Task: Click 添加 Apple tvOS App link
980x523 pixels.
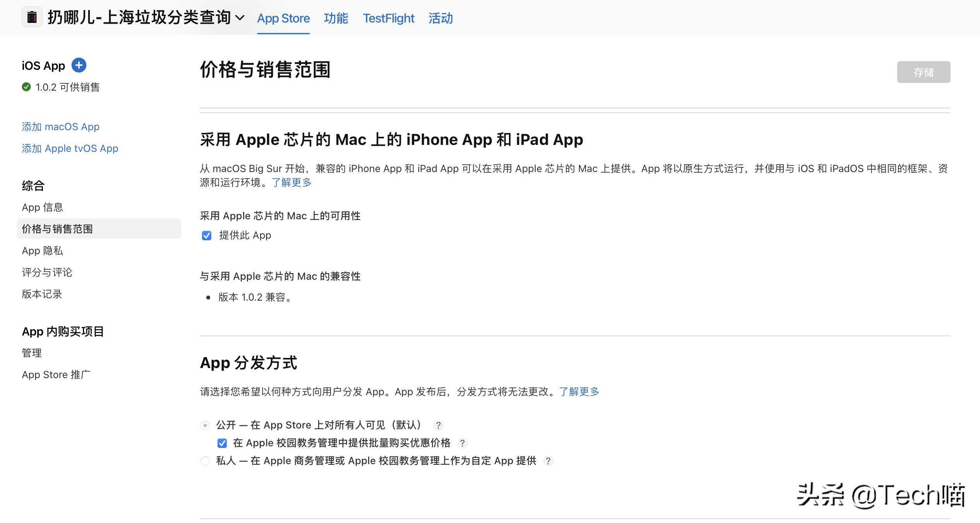Action: click(70, 148)
